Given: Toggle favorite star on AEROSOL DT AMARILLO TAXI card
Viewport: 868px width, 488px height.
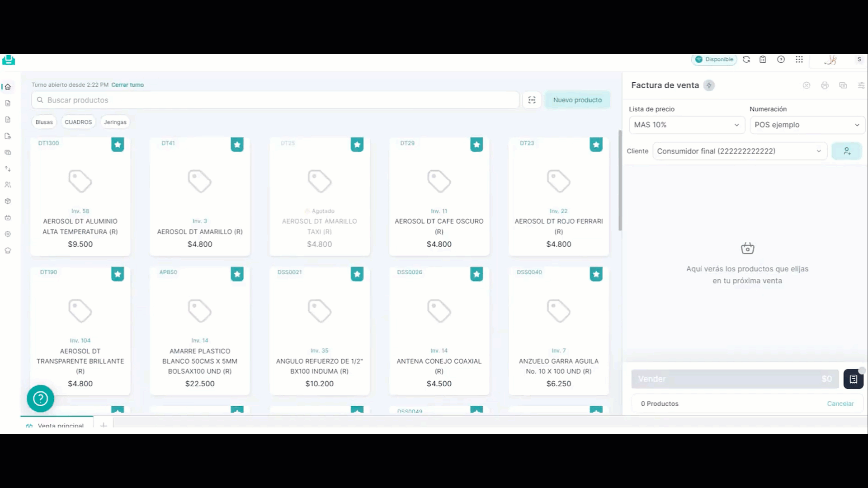Looking at the screenshot, I should tap(357, 145).
